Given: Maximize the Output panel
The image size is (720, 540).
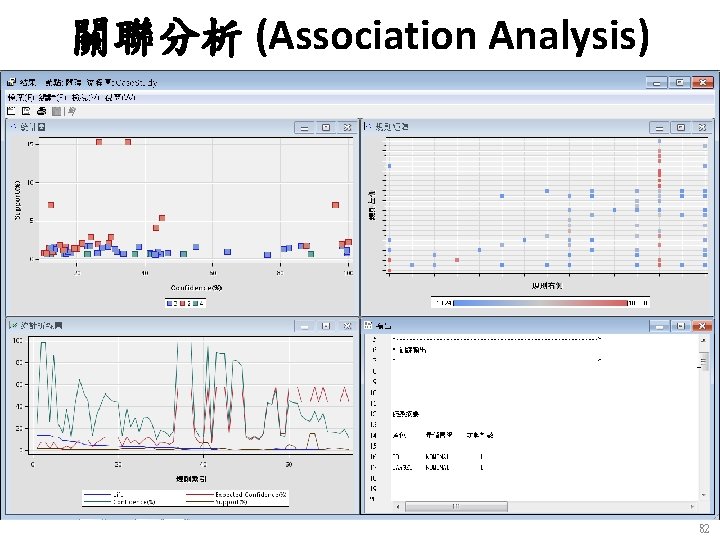Looking at the screenshot, I should tap(681, 326).
